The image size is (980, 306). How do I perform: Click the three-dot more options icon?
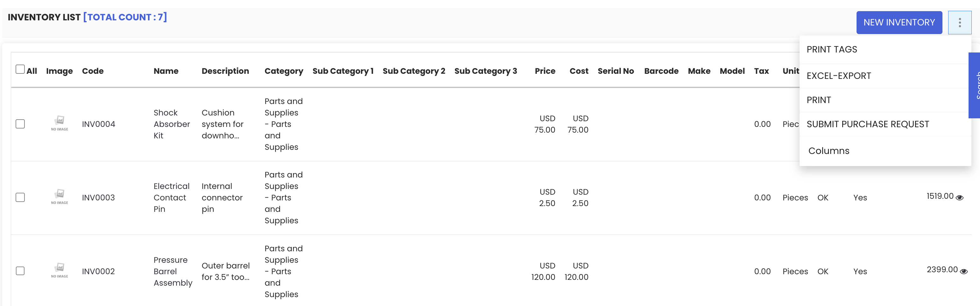pyautogui.click(x=959, y=23)
